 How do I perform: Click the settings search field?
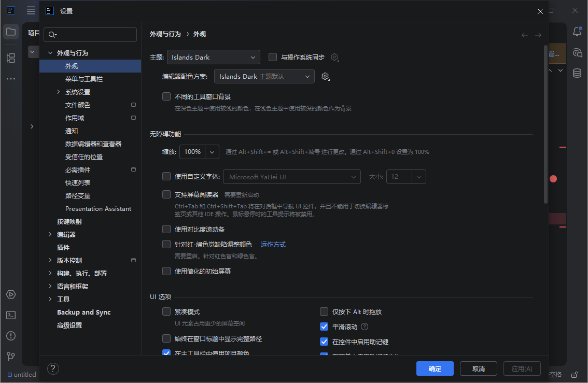click(x=90, y=34)
